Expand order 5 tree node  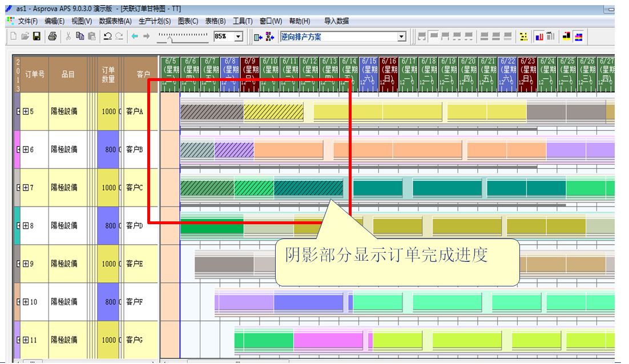[x=26, y=111]
